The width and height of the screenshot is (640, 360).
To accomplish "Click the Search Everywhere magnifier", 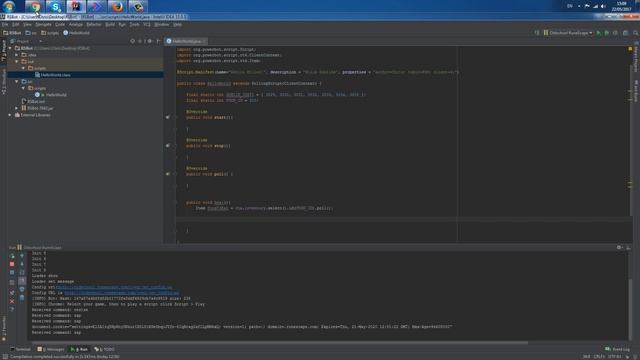I will pos(636,33).
